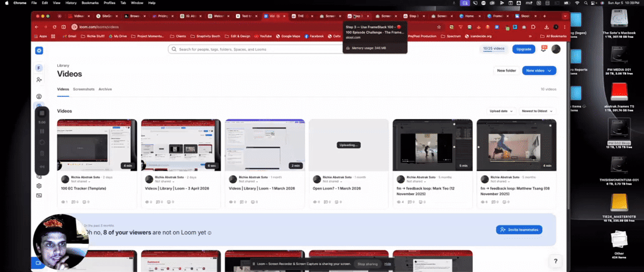The height and width of the screenshot is (272, 644).
Task: Open Not shared dropdown on Mark Teo video
Action: coord(417,181)
